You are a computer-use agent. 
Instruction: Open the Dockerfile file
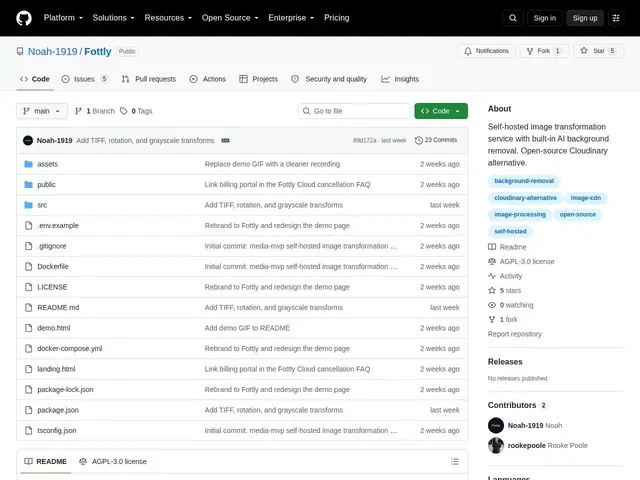[53, 267]
